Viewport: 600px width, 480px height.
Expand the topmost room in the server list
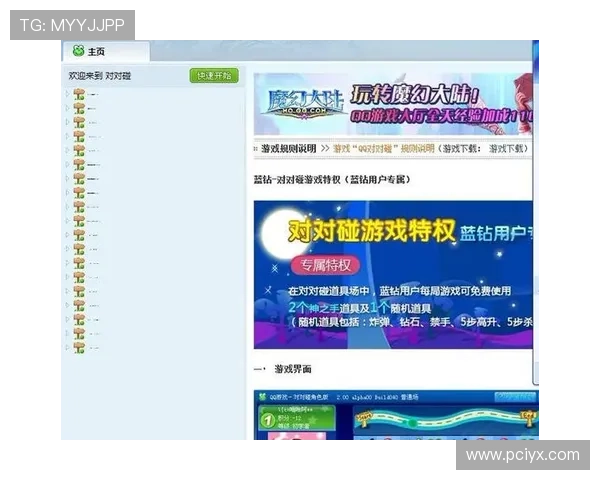point(67,93)
